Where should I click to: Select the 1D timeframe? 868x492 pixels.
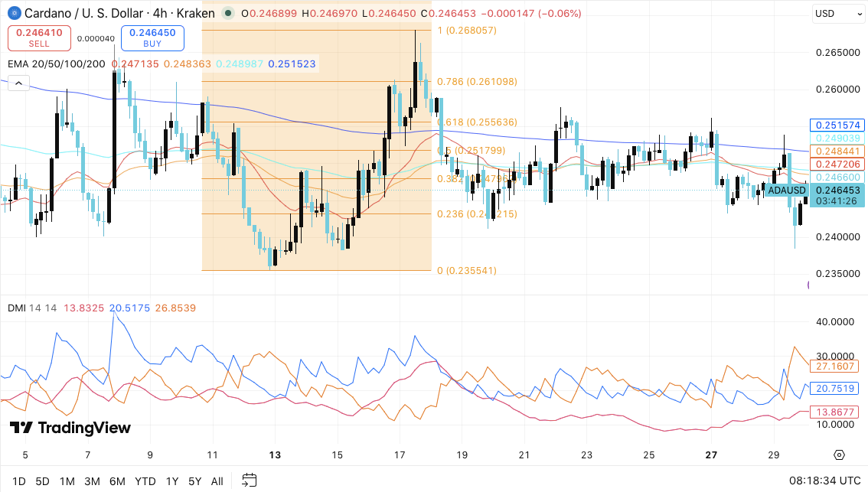(18, 481)
